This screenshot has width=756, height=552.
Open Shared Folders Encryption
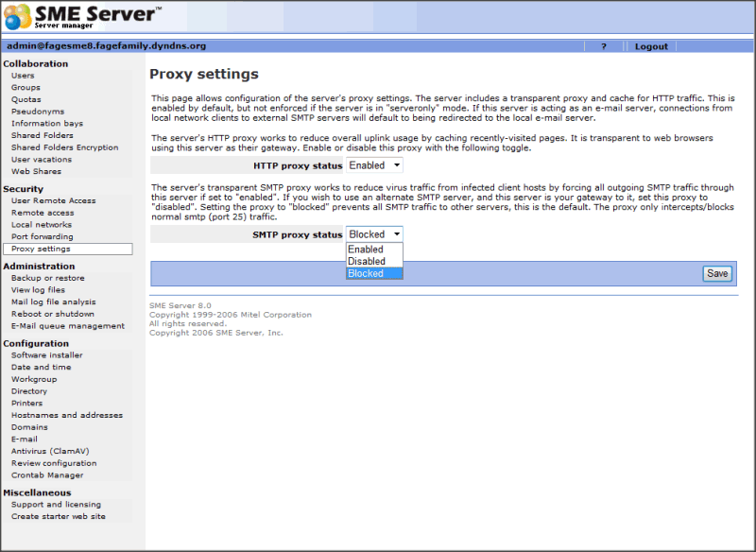point(64,147)
